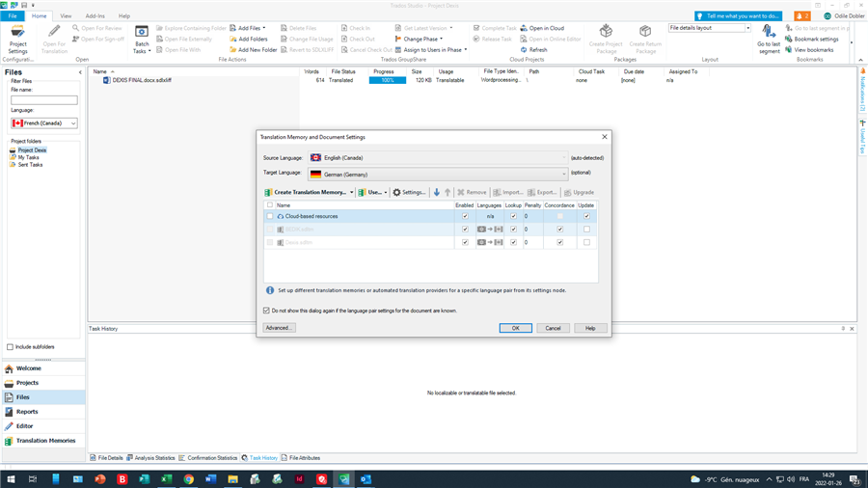Toggle Concordance checkbox for BEDIK.sdltm
The width and height of the screenshot is (868, 488).
[x=559, y=230]
